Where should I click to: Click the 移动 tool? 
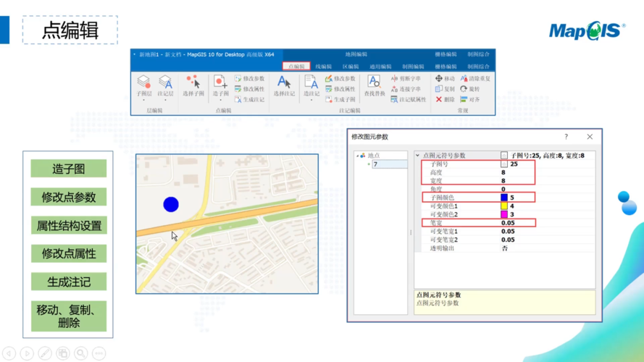click(445, 78)
